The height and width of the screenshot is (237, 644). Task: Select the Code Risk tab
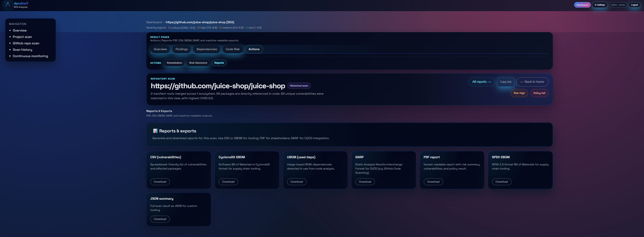(232, 49)
